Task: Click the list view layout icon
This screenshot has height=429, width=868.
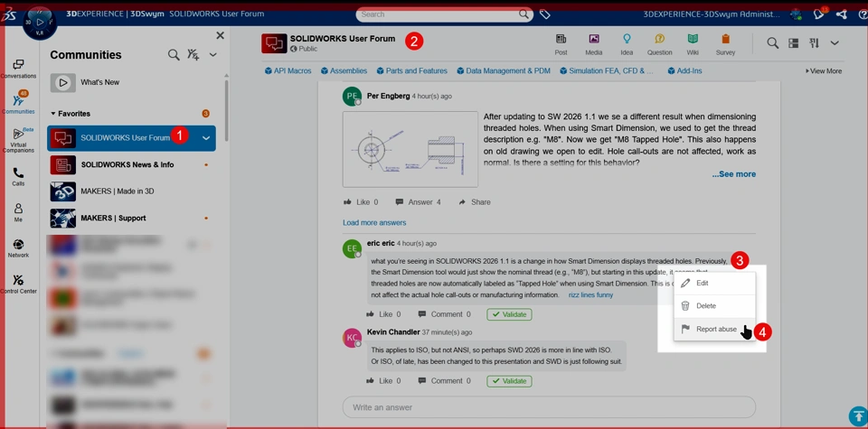Action: (793, 42)
